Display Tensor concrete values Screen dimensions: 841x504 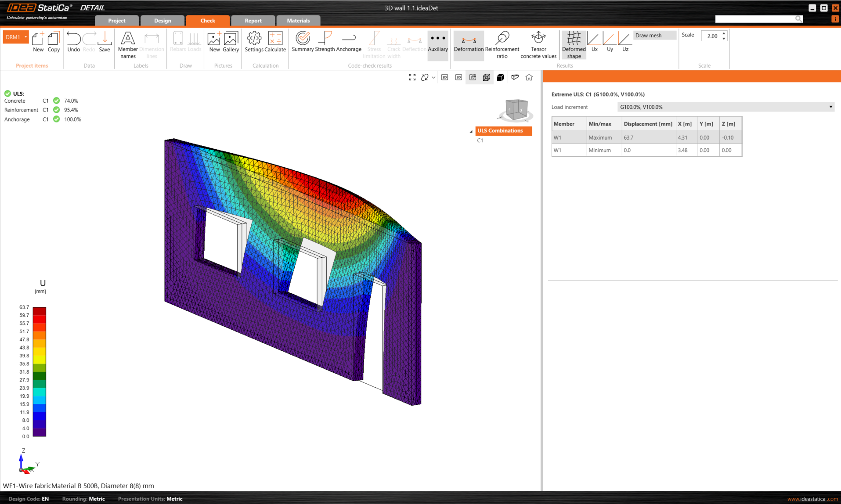pyautogui.click(x=538, y=44)
